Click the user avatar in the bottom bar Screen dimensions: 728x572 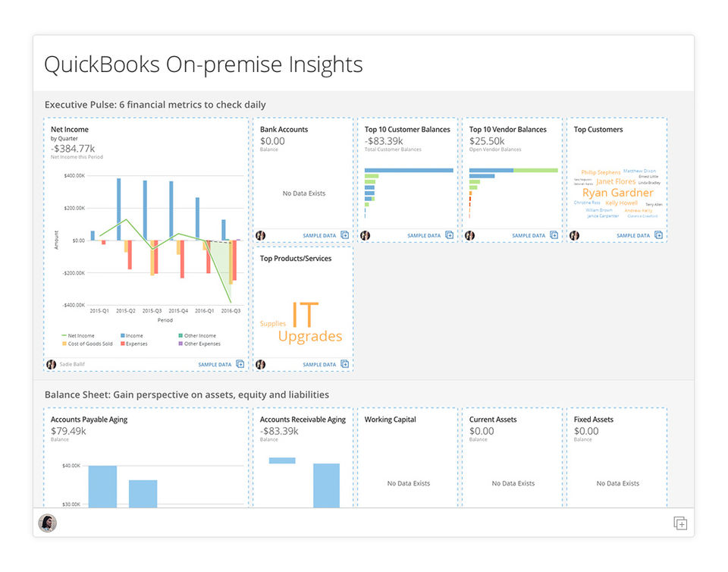(48, 523)
